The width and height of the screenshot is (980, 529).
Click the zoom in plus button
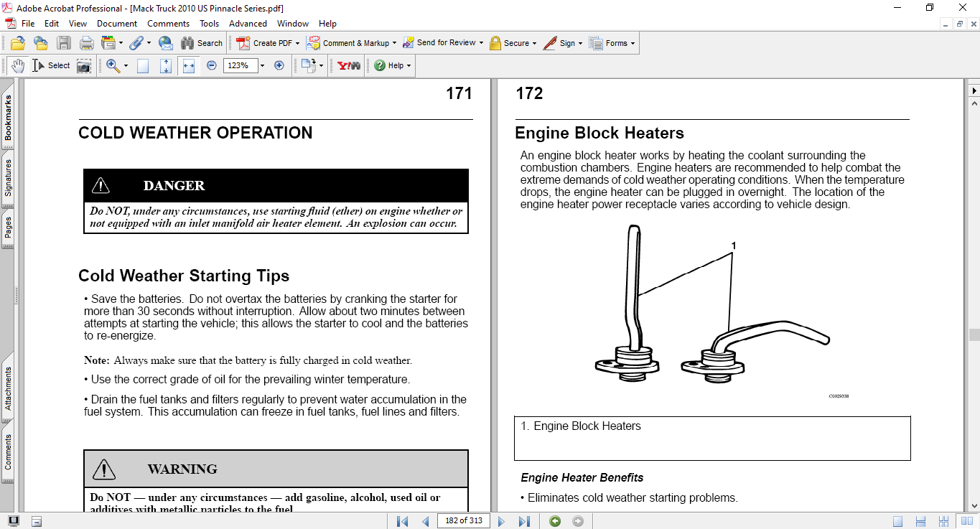point(279,65)
